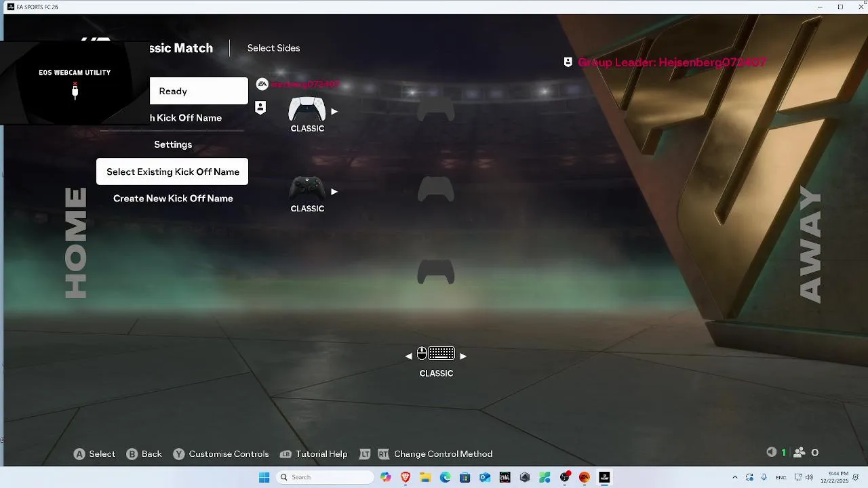The image size is (868, 488).
Task: Open Microsoft Store from the taskbar
Action: (465, 477)
